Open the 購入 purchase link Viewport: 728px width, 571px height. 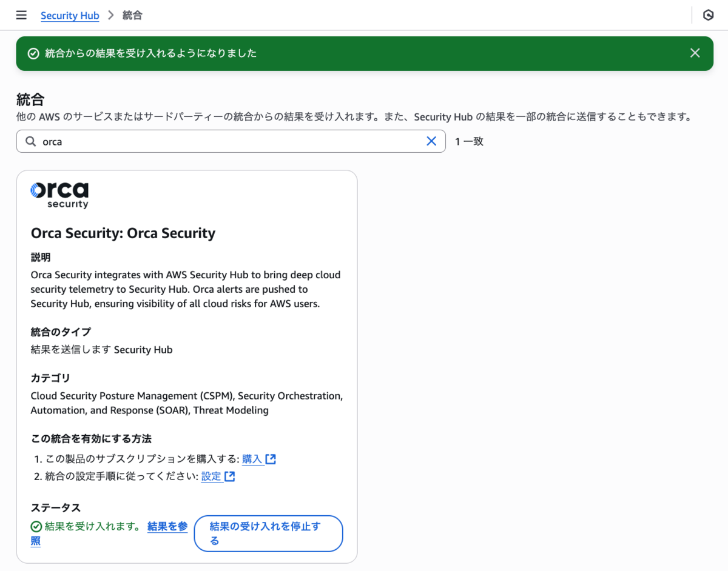click(252, 459)
